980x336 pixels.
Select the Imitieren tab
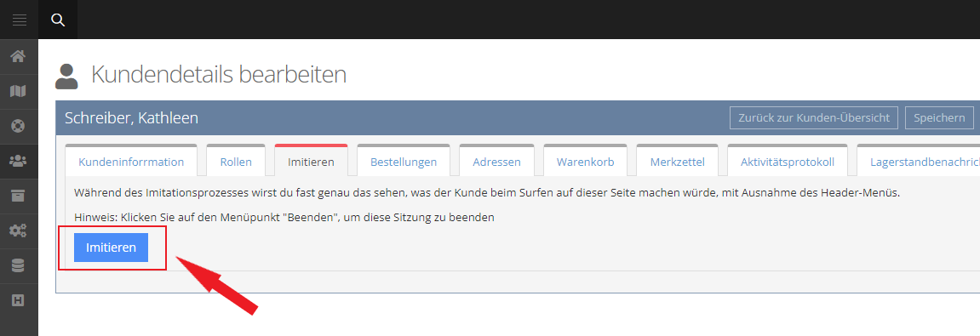click(x=312, y=161)
